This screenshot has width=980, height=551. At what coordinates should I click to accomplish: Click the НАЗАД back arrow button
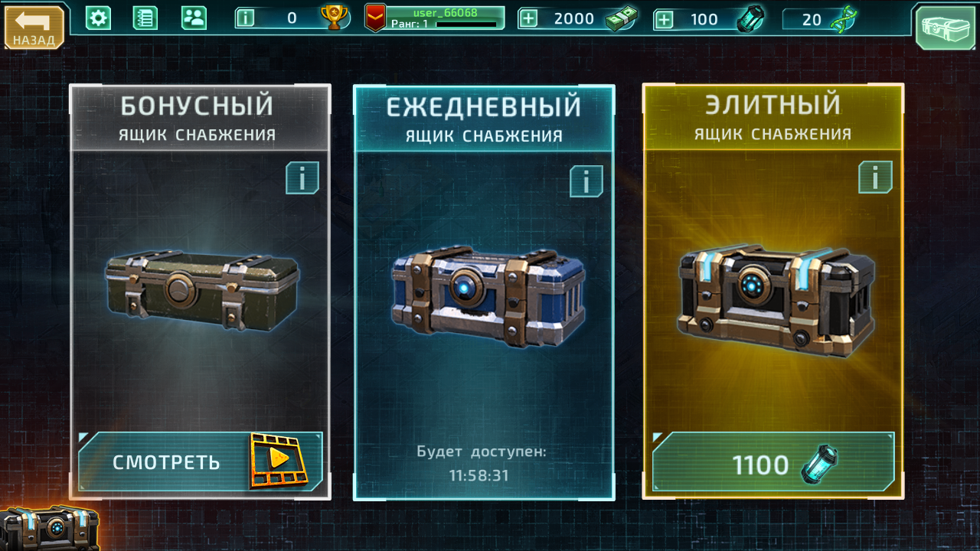pos(34,28)
